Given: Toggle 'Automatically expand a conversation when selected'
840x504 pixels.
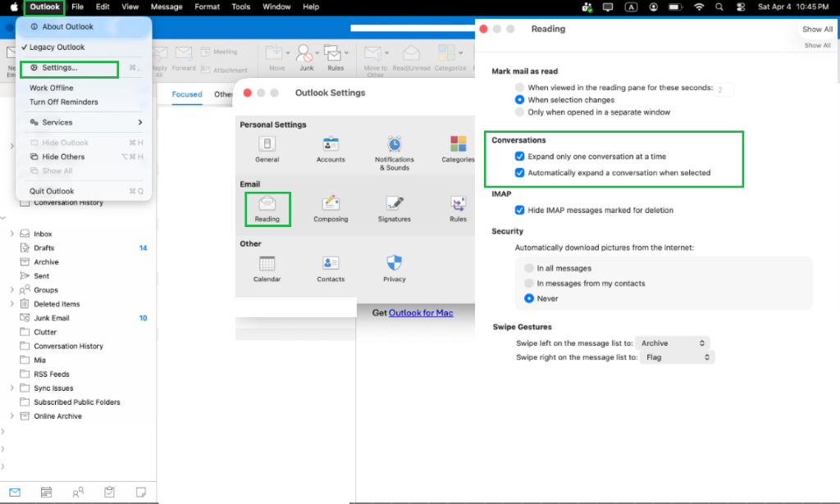Looking at the screenshot, I should point(519,172).
